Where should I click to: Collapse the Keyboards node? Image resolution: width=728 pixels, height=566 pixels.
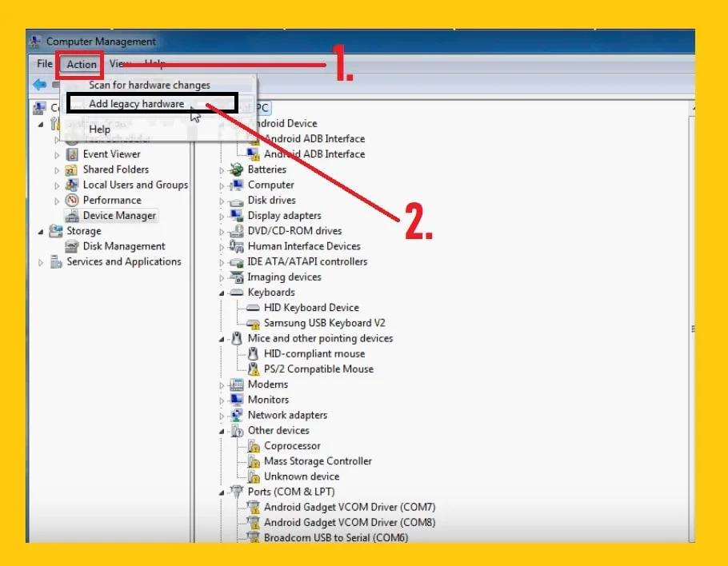[x=222, y=292]
